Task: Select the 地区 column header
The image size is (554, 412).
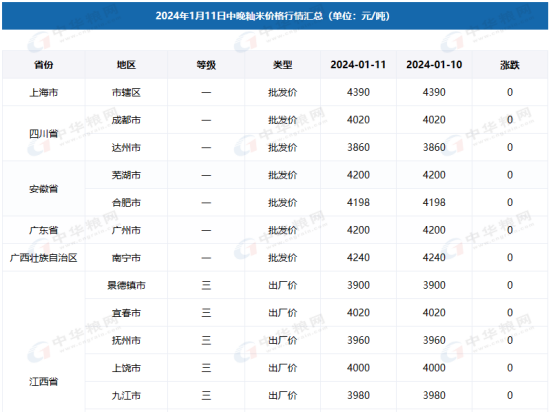Action: (126, 65)
